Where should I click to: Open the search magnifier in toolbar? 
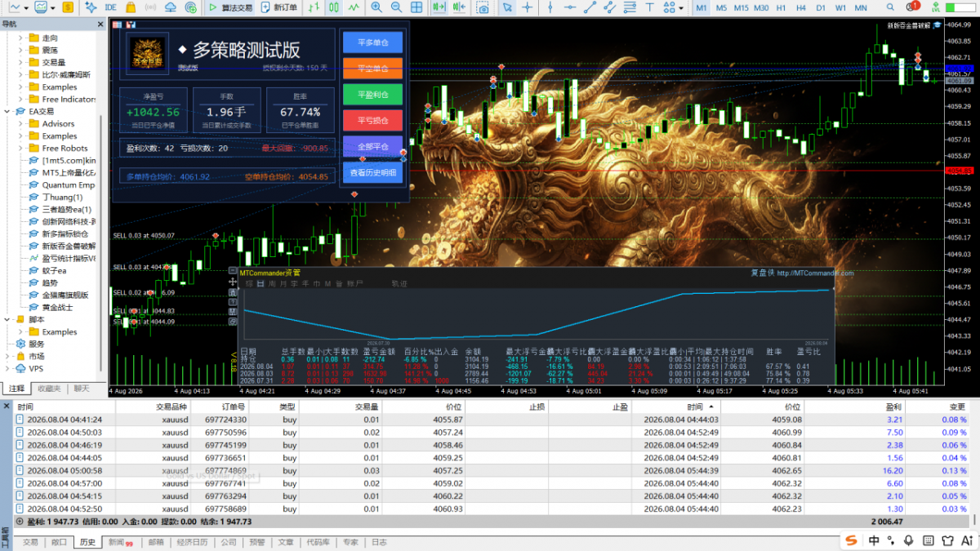(890, 7)
